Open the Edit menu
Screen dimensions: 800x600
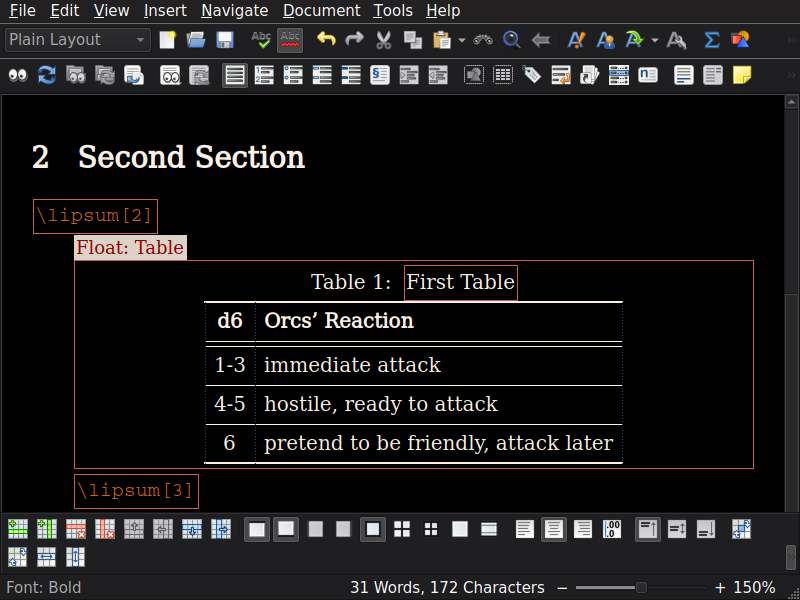click(65, 11)
